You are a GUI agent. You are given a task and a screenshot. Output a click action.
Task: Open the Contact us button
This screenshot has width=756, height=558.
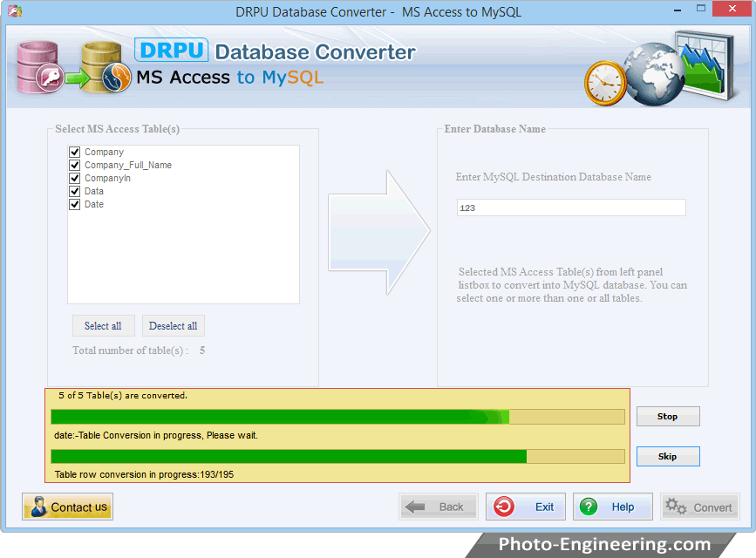coord(67,507)
